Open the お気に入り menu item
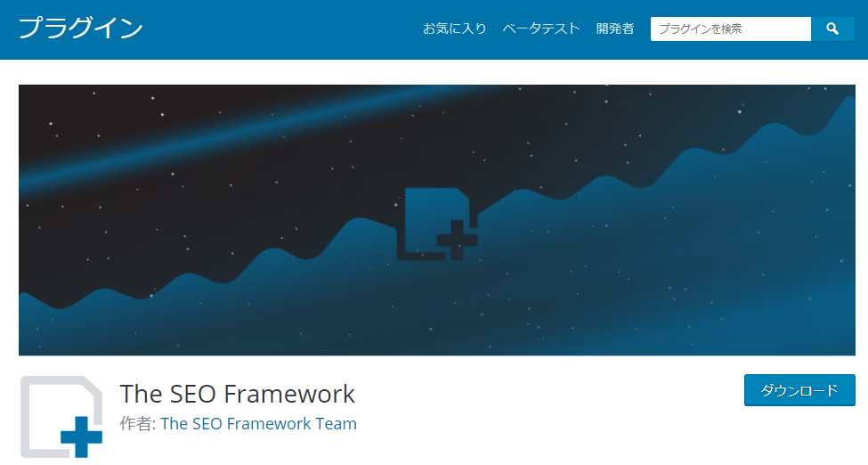 pos(455,29)
